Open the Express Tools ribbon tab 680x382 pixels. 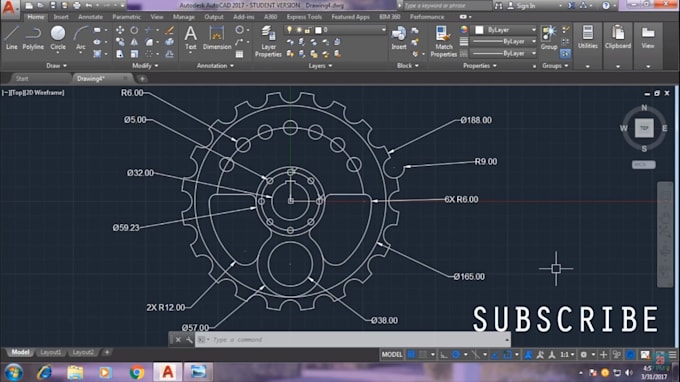[x=304, y=17]
